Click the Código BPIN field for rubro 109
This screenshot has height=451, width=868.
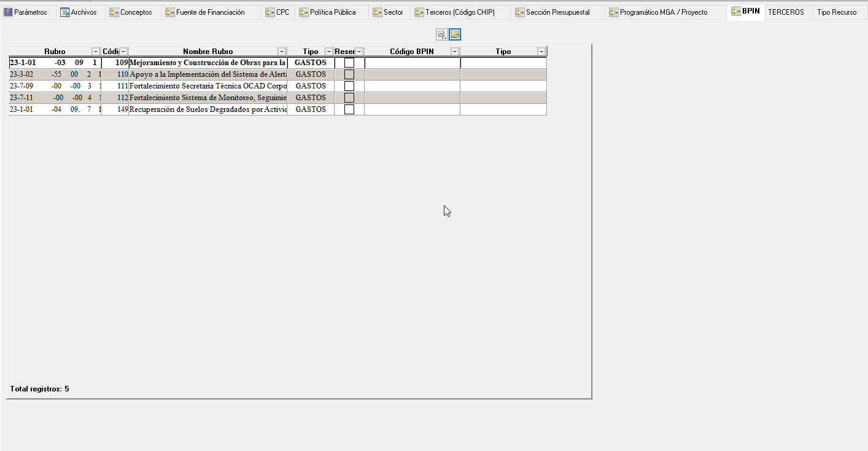[413, 63]
